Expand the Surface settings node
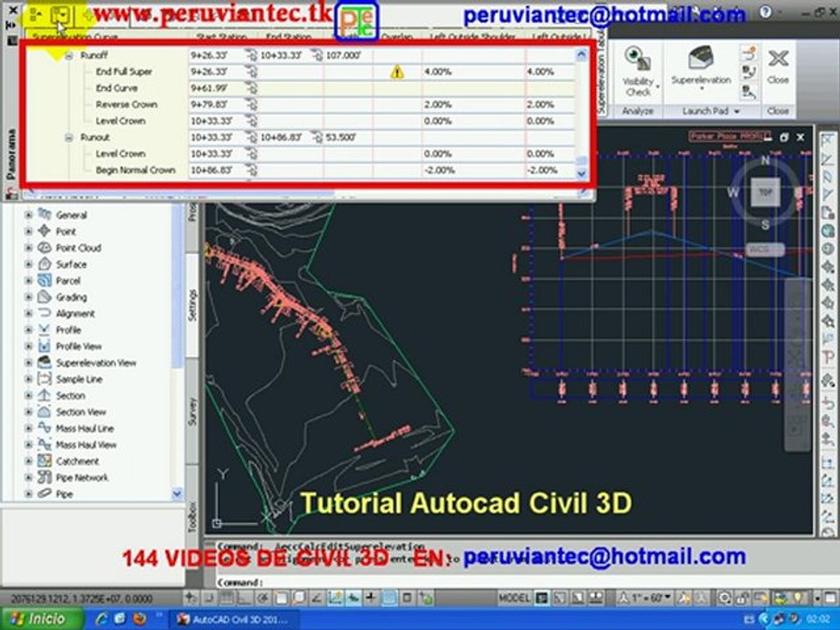Viewport: 840px width, 630px height. 28,264
